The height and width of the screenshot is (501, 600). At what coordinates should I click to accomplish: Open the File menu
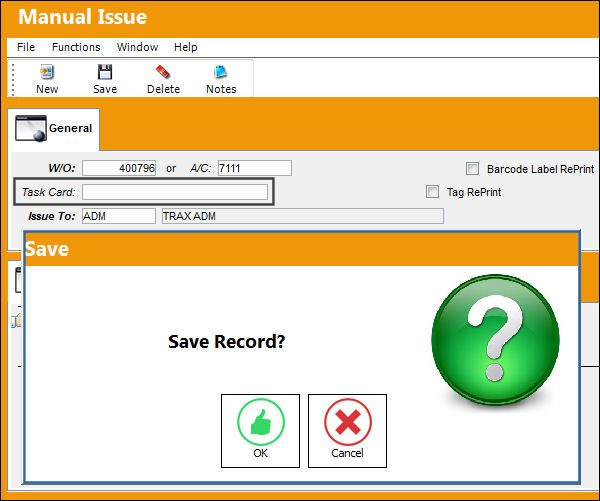tap(26, 47)
